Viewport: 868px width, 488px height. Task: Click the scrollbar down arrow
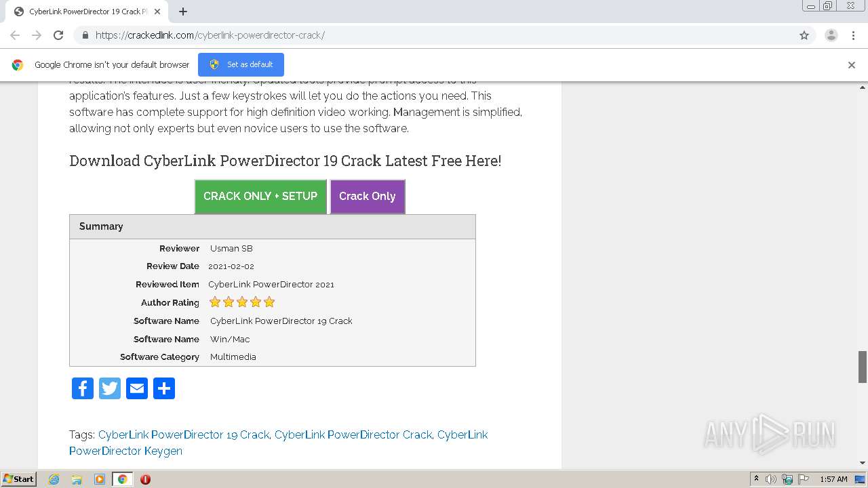863,463
